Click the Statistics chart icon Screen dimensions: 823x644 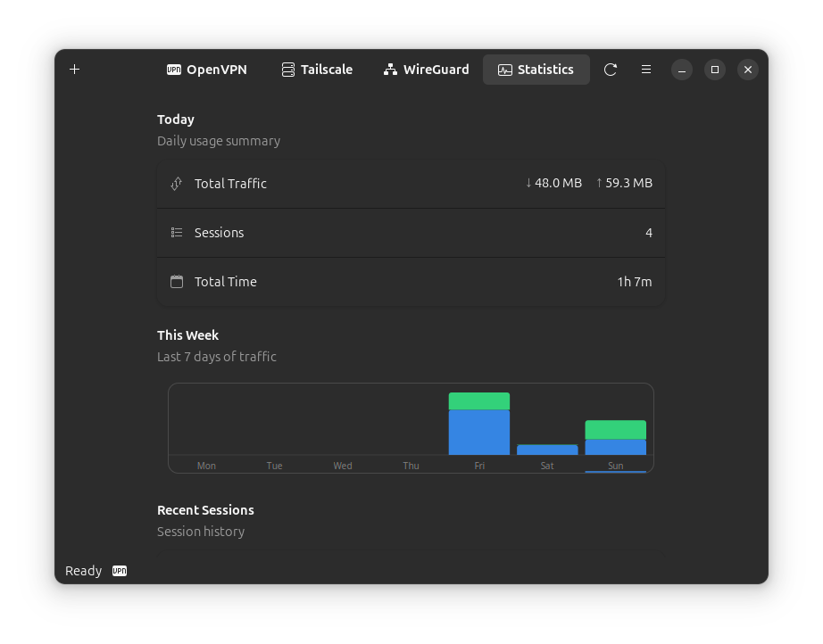[506, 69]
